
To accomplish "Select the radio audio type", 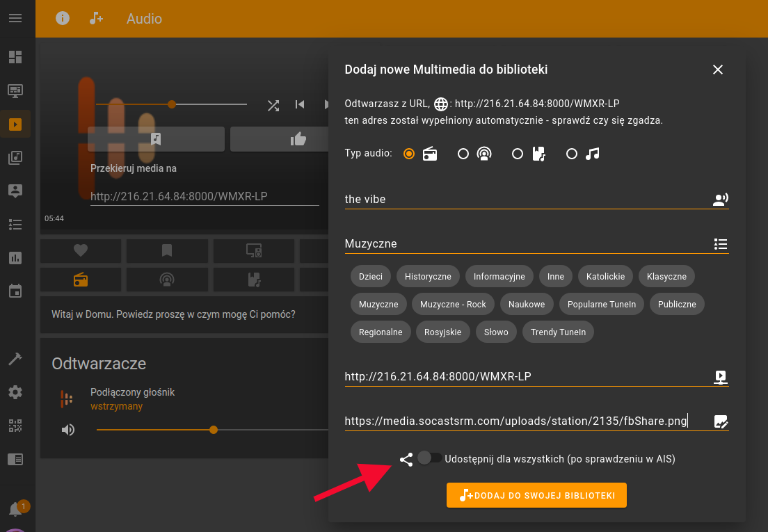I will 409,154.
